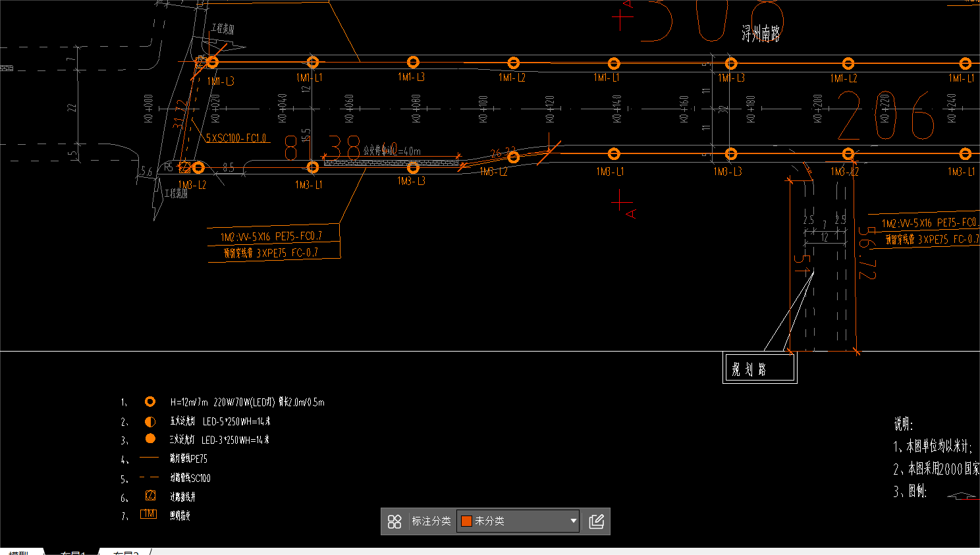Click legend text LED-5*250W H=14米
Image resolution: width=980 pixels, height=555 pixels.
(236, 421)
